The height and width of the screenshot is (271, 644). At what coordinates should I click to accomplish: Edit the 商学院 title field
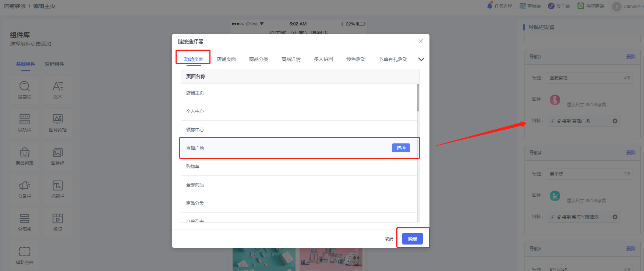[x=590, y=174]
